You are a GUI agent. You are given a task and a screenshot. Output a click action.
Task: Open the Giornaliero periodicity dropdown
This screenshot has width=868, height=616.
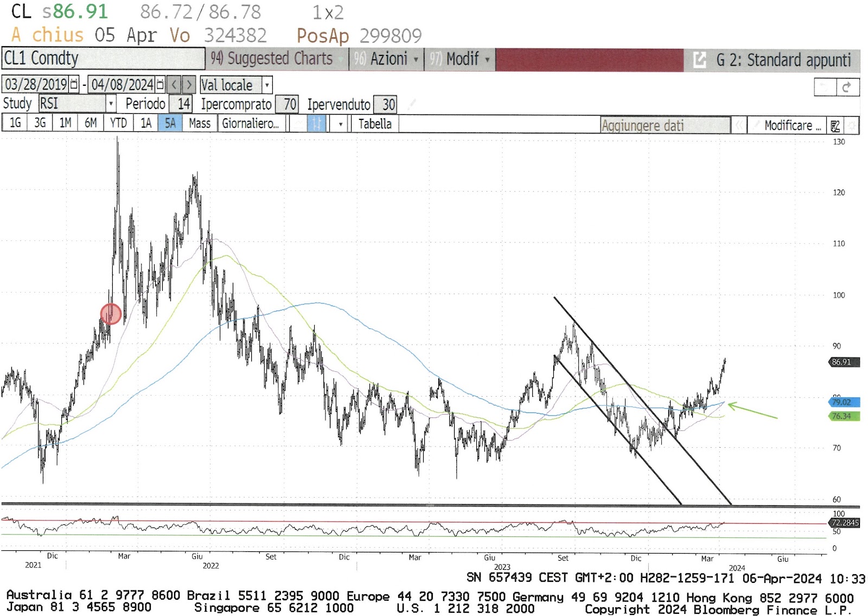[252, 123]
